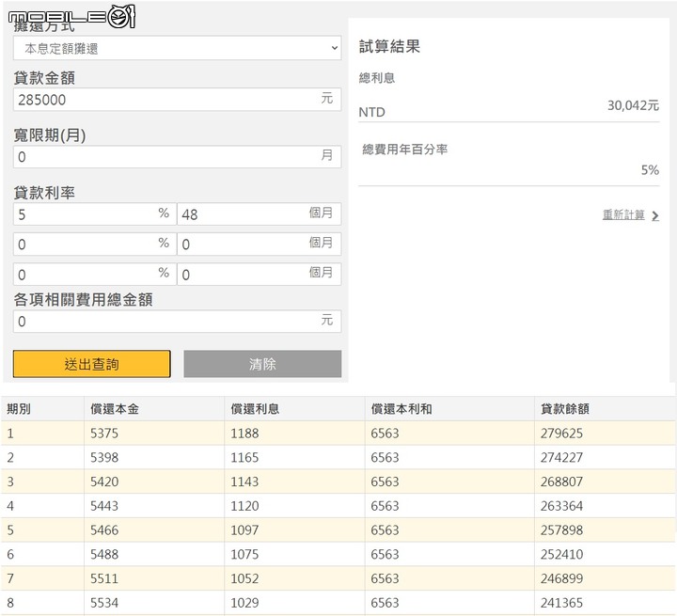The width and height of the screenshot is (677, 616).
Task: Click the third-row months field
Action: point(260,275)
